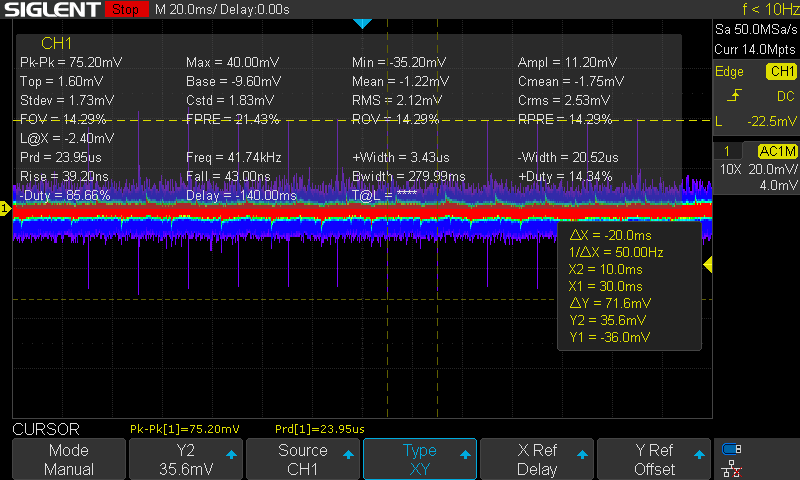
Task: Click the M 20.0ms timebase readout
Action: click(x=186, y=10)
